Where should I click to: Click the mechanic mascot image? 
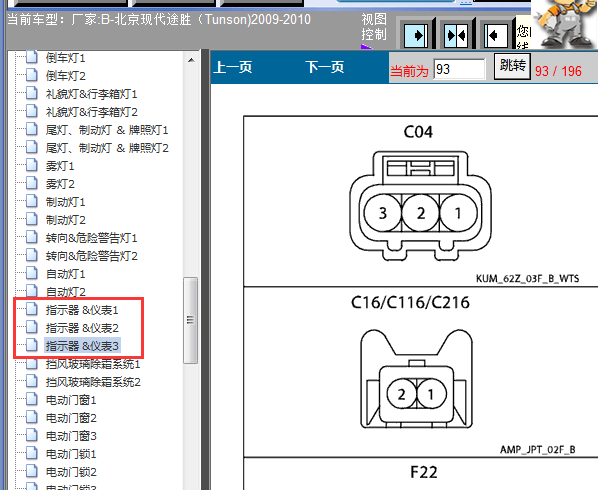tap(565, 24)
